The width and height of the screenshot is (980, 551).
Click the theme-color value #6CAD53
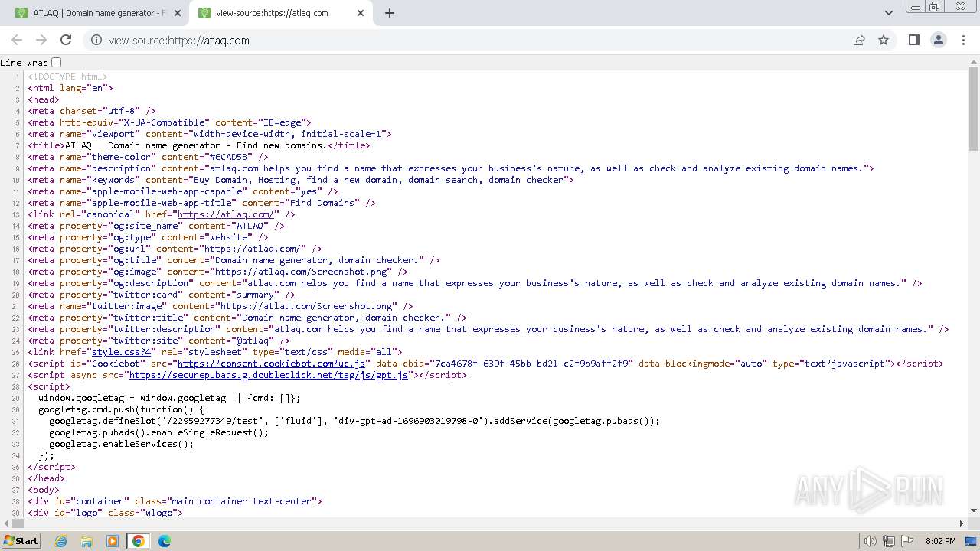tap(229, 157)
